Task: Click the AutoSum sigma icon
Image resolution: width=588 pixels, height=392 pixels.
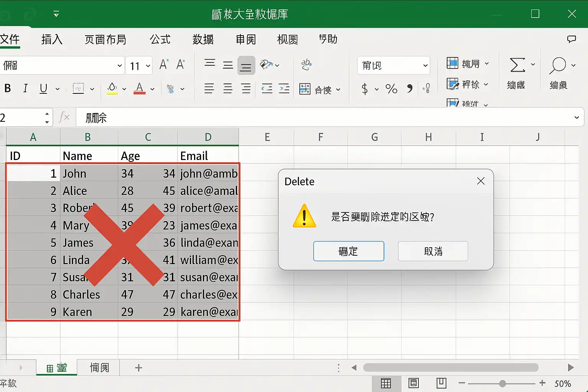Action: coord(518,65)
